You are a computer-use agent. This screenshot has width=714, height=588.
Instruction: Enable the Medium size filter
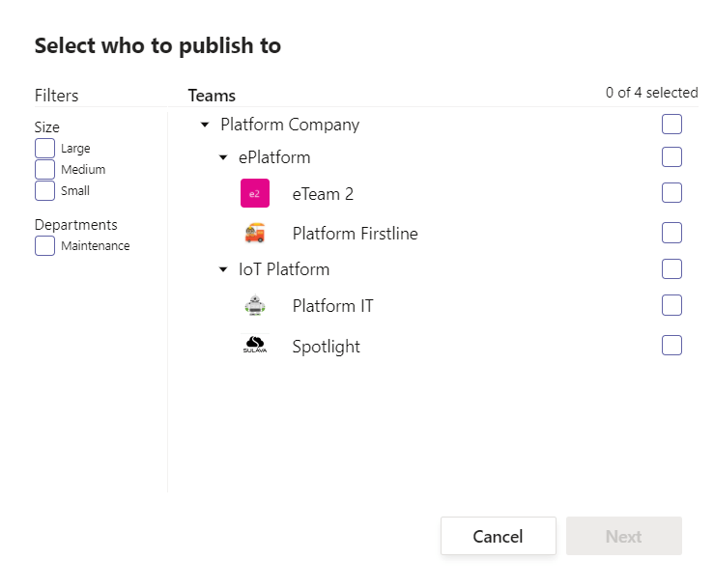pyautogui.click(x=44, y=169)
